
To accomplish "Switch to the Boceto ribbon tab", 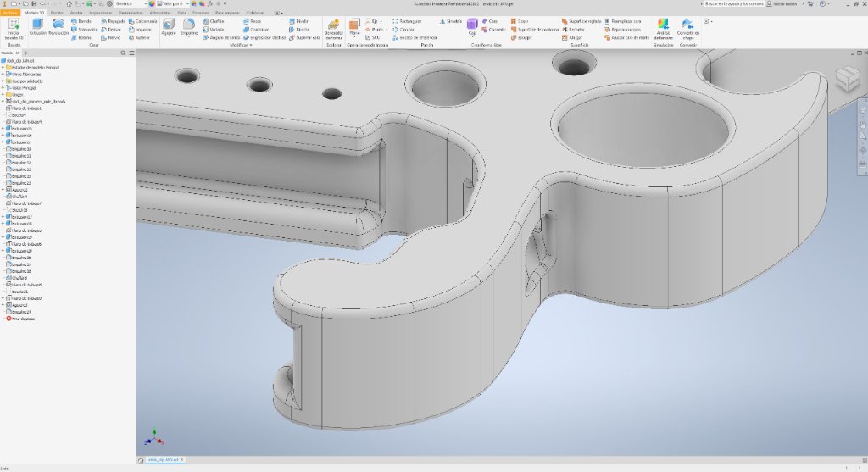I will (57, 12).
